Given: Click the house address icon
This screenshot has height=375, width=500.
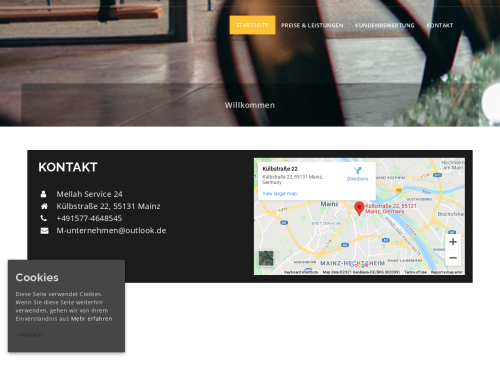Looking at the screenshot, I should coord(44,206).
